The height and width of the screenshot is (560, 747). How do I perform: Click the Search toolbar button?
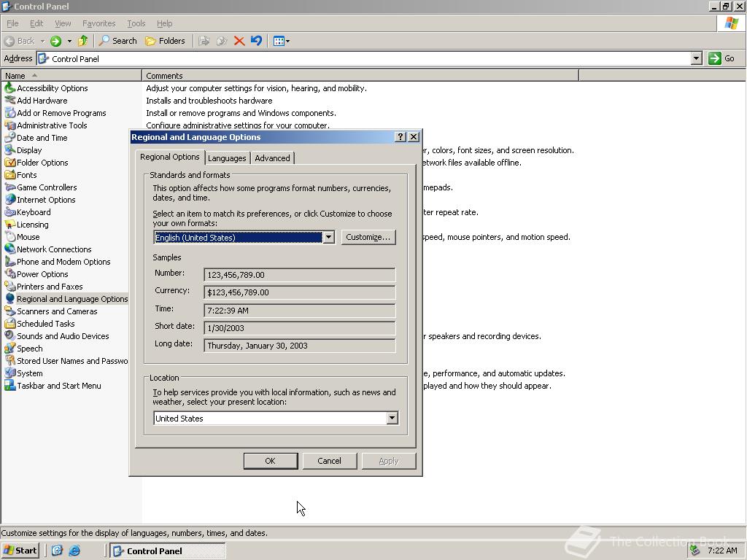tap(117, 41)
